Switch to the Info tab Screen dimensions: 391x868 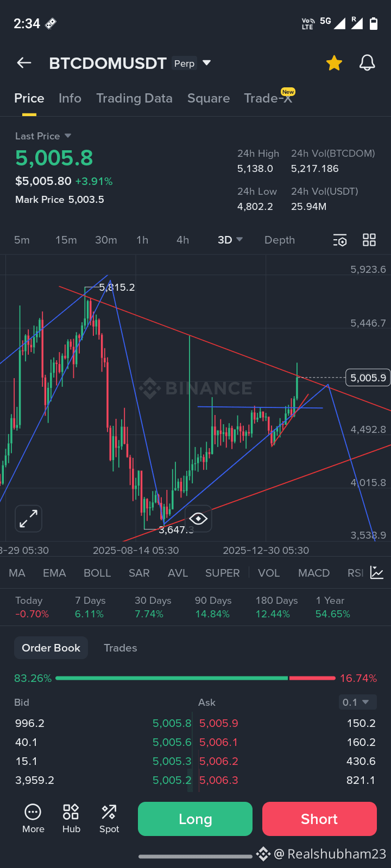click(x=70, y=98)
